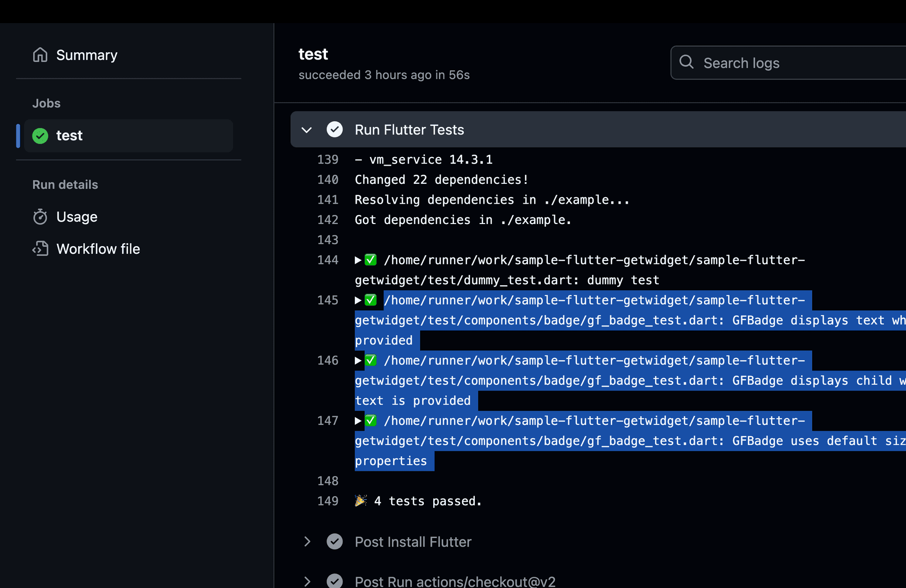This screenshot has width=906, height=588.
Task: Click the Workflow file code icon
Action: [x=40, y=248]
